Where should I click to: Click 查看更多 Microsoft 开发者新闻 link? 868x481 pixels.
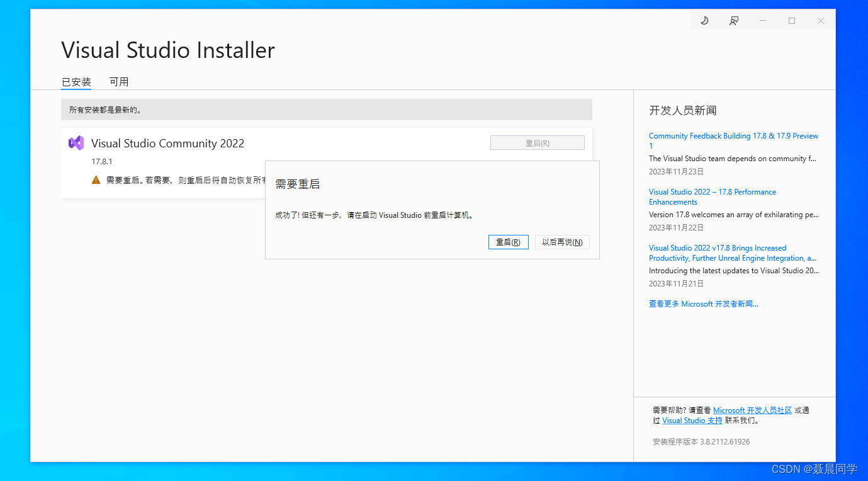coord(703,303)
